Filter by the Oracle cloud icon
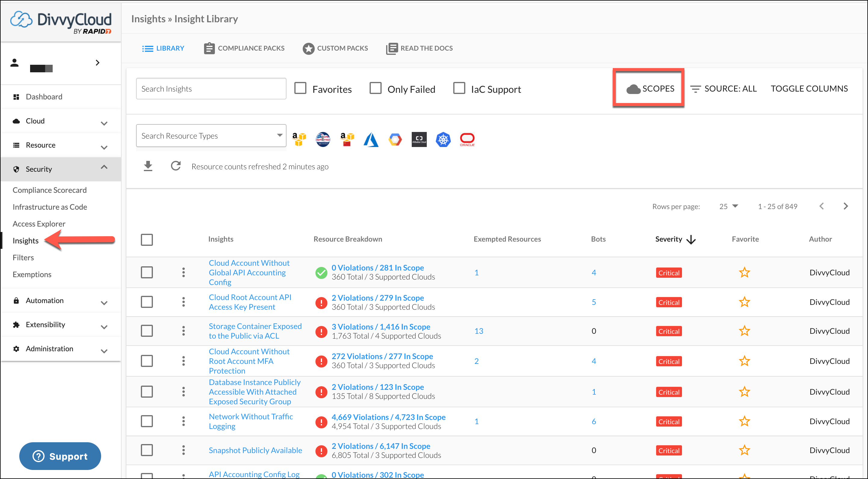The image size is (868, 479). click(x=467, y=139)
